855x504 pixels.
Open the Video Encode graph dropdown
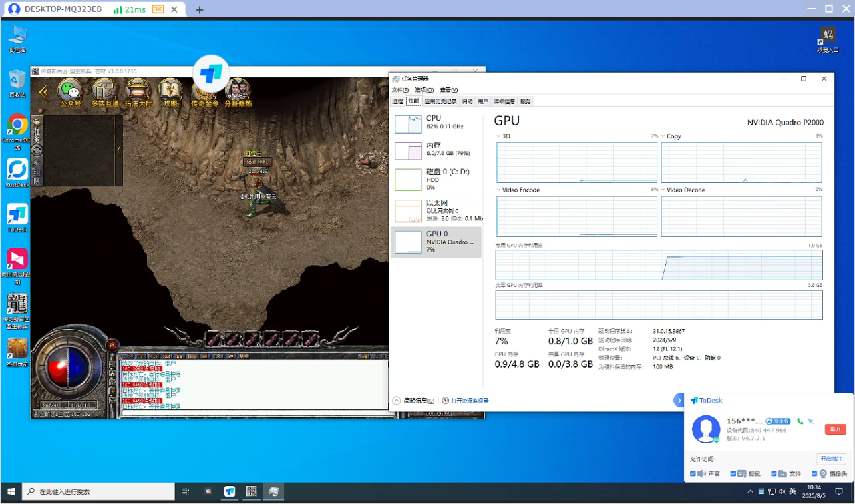tap(498, 190)
